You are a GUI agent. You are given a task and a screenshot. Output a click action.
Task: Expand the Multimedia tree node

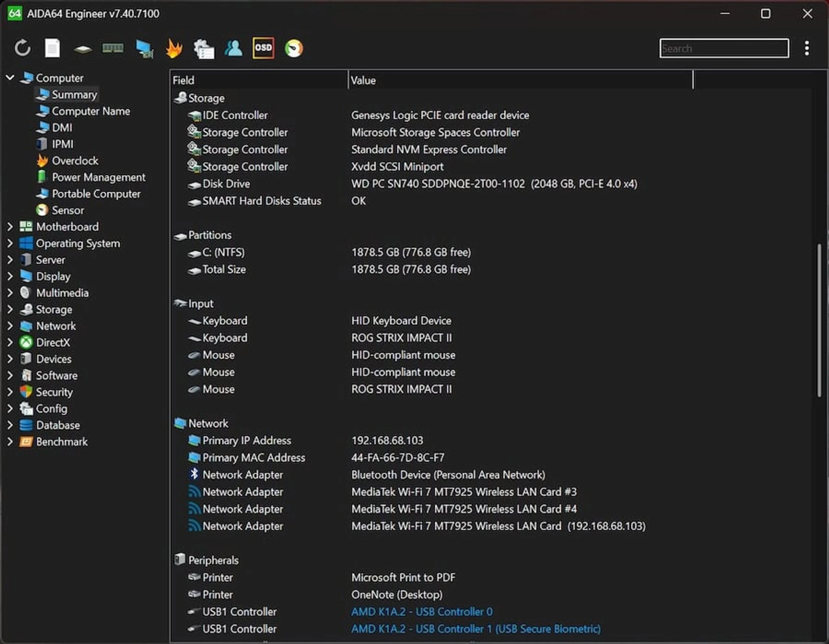click(10, 292)
